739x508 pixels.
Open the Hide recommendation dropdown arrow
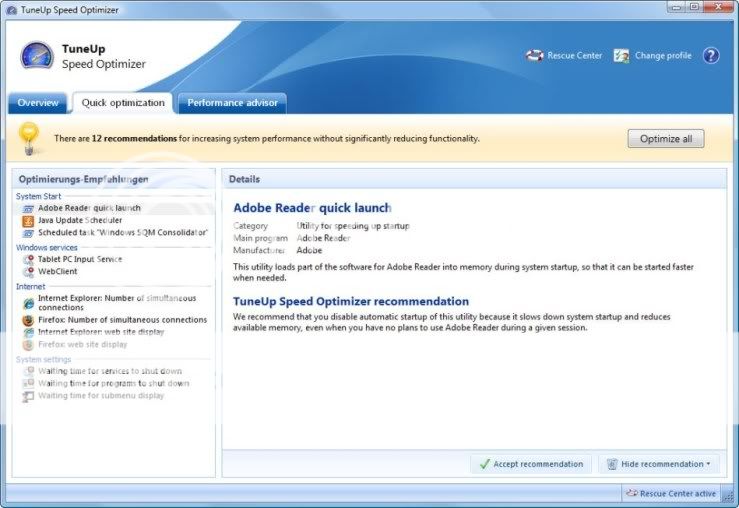[708, 464]
